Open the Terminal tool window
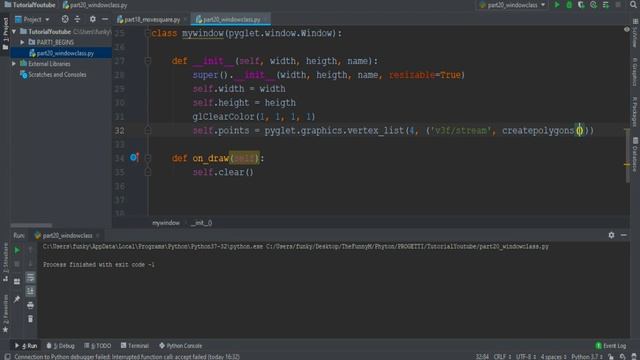This screenshot has height=360, width=640. tap(135, 346)
